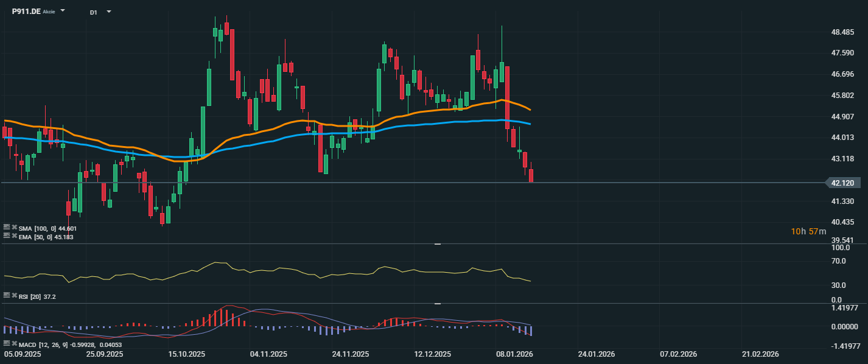Click the RSI [20] 37.2 label
868x364 pixels.
[x=37, y=296]
